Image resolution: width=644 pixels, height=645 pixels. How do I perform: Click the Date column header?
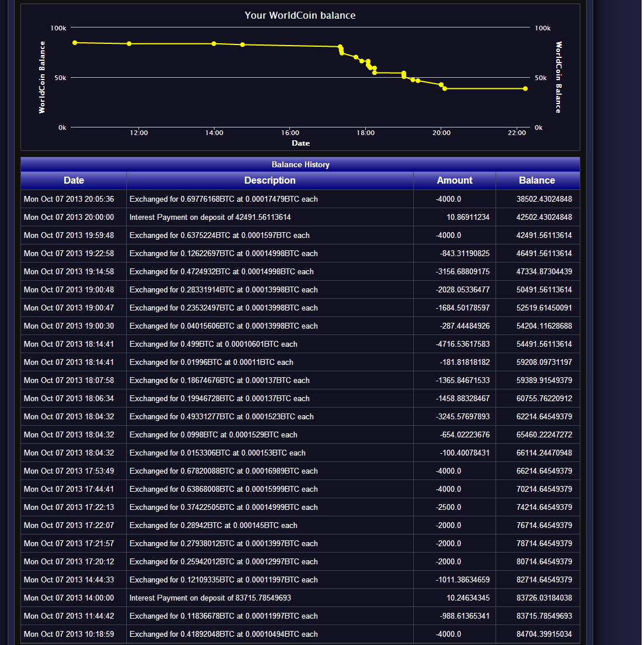(74, 181)
